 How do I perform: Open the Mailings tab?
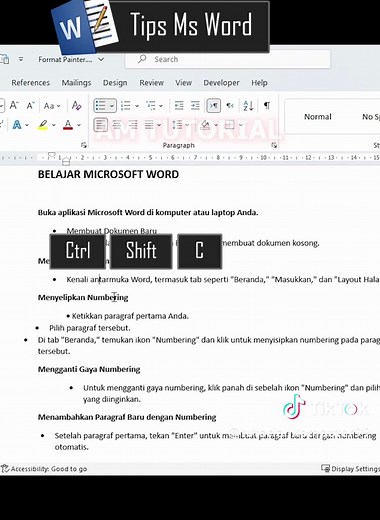point(76,83)
